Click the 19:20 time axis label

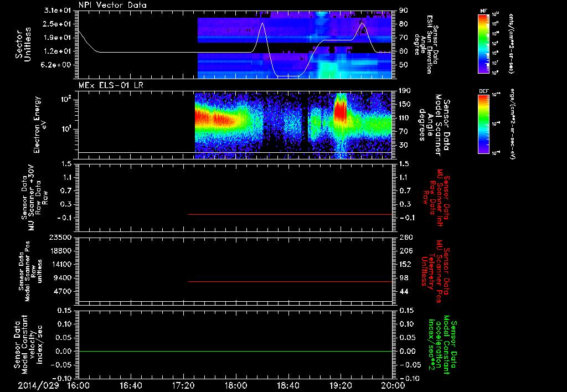(x=341, y=385)
